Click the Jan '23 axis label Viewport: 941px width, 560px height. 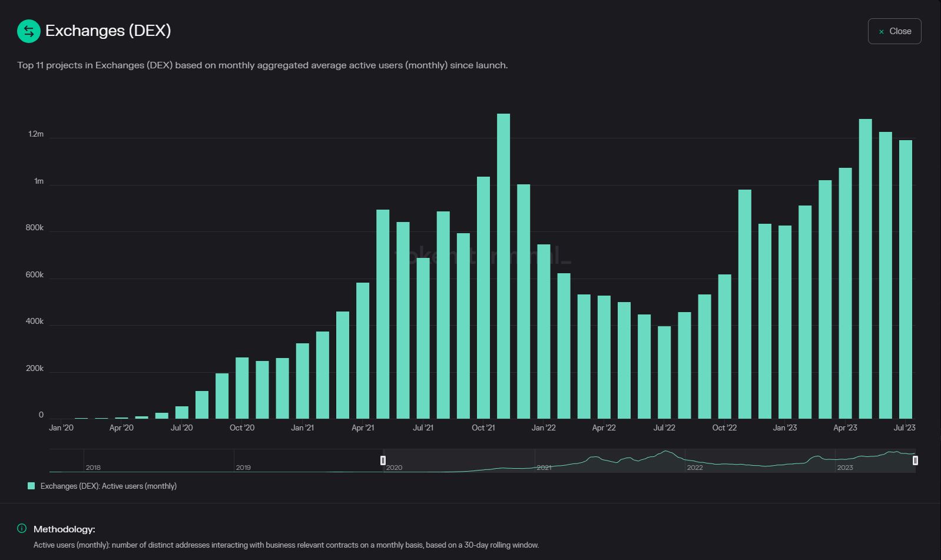(x=785, y=428)
